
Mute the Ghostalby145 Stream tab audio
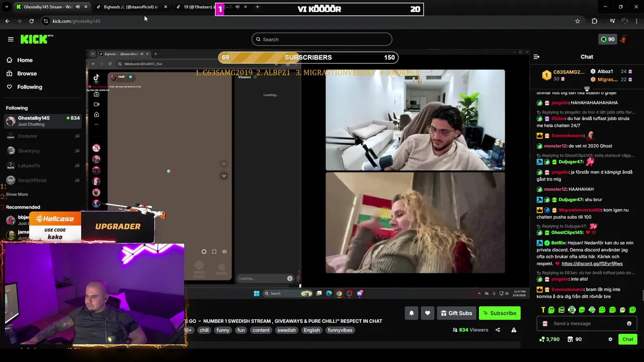coord(77,7)
